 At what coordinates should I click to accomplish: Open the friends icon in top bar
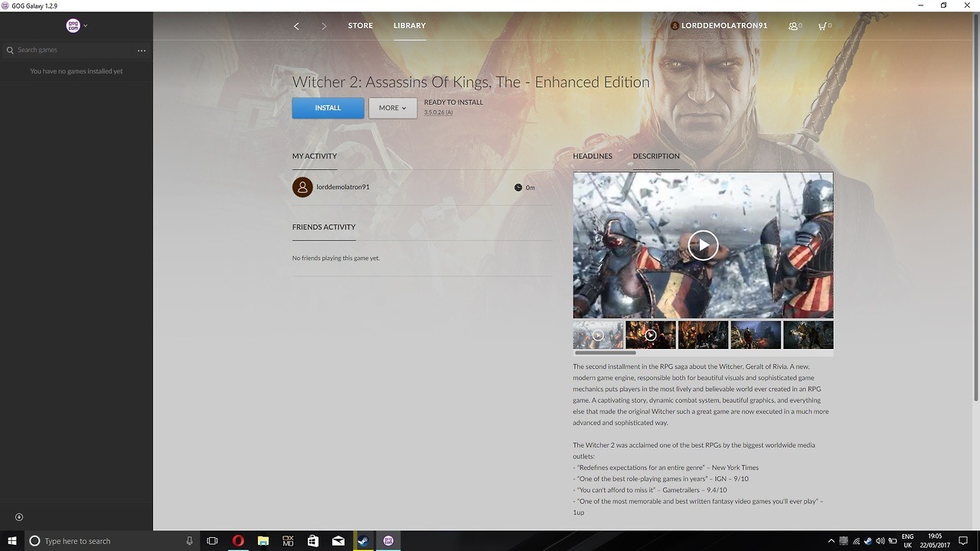click(x=793, y=26)
